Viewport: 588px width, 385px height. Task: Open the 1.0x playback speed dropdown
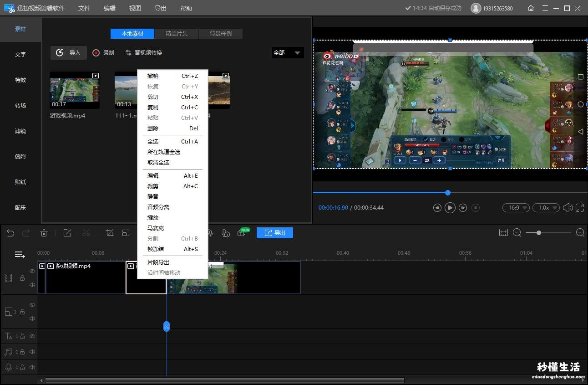coord(546,208)
